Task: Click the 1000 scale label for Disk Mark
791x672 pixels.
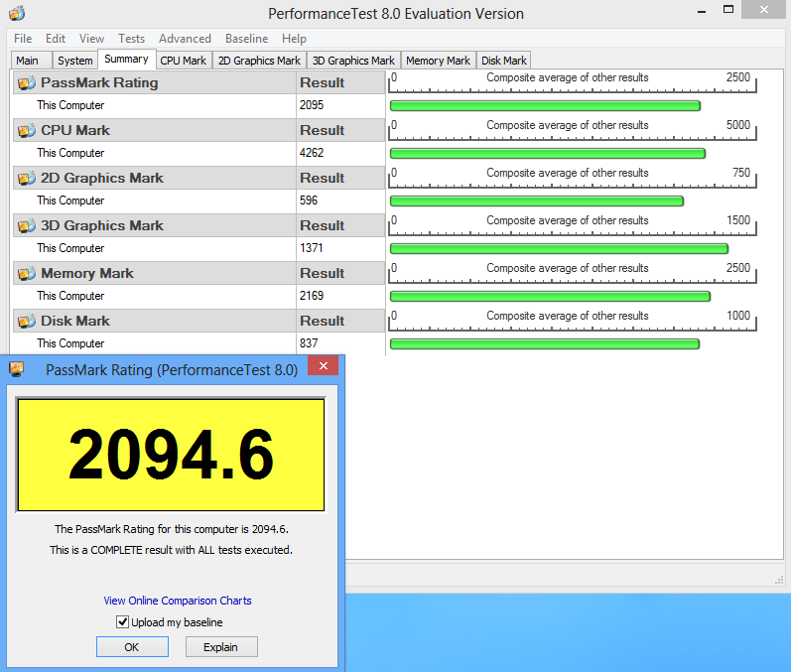Action: [738, 316]
